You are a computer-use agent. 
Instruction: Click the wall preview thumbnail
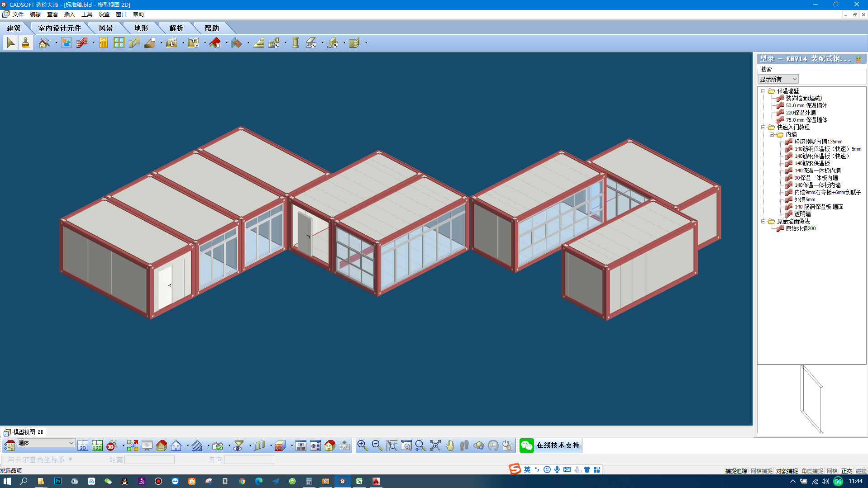pos(812,399)
